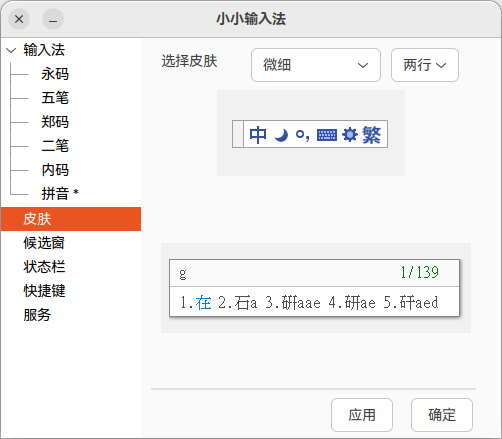Click the 应用 apply button
Viewport: 502px width, 439px height.
pyautogui.click(x=362, y=415)
